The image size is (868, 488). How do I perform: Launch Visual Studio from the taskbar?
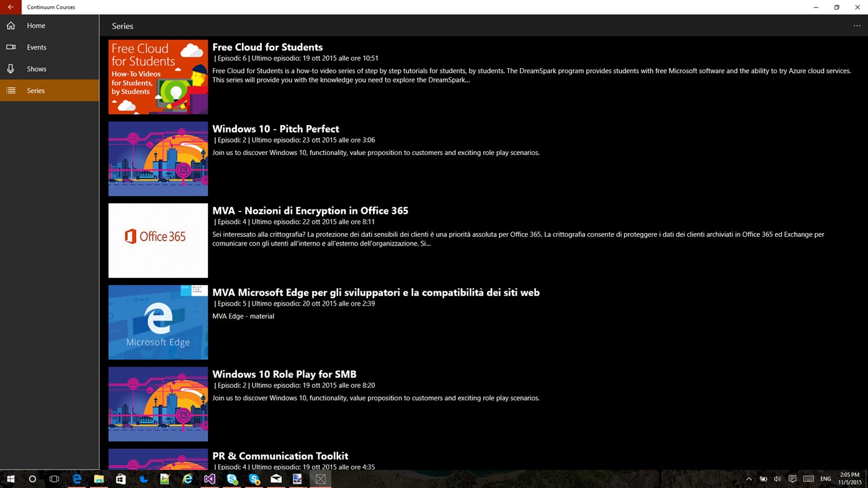point(210,479)
